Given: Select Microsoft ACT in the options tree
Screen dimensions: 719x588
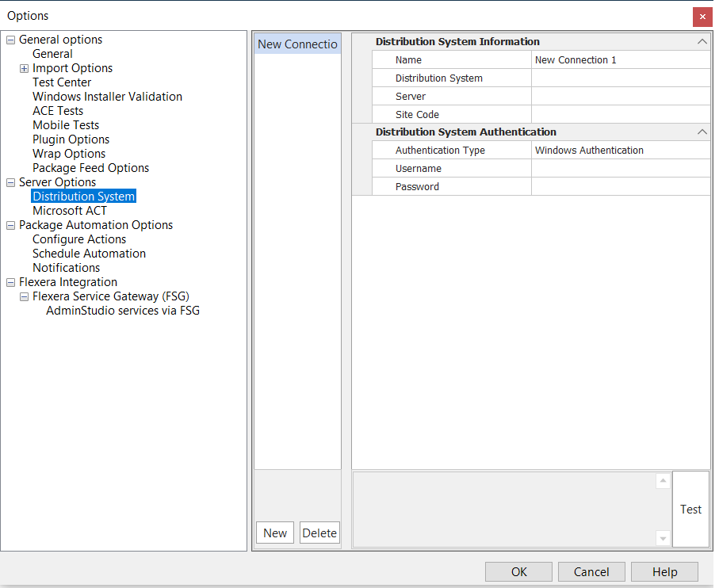Looking at the screenshot, I should 70,210.
